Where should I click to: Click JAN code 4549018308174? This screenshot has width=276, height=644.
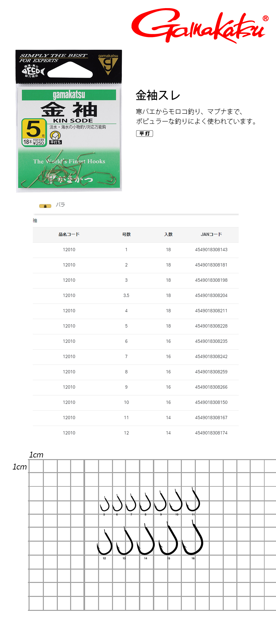[x=211, y=433]
